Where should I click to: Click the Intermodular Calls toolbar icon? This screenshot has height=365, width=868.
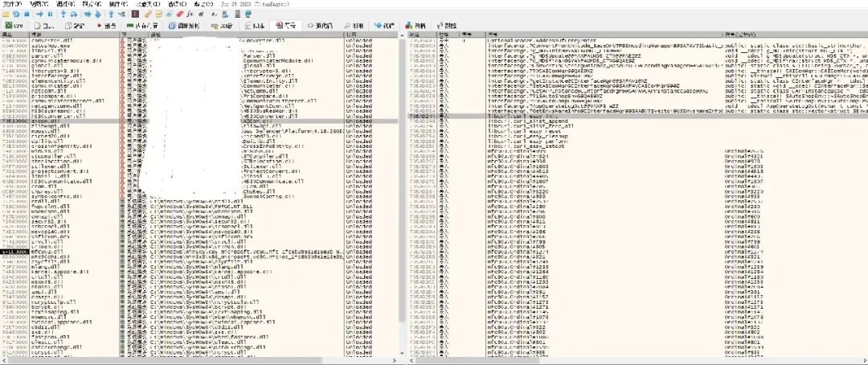(225, 14)
